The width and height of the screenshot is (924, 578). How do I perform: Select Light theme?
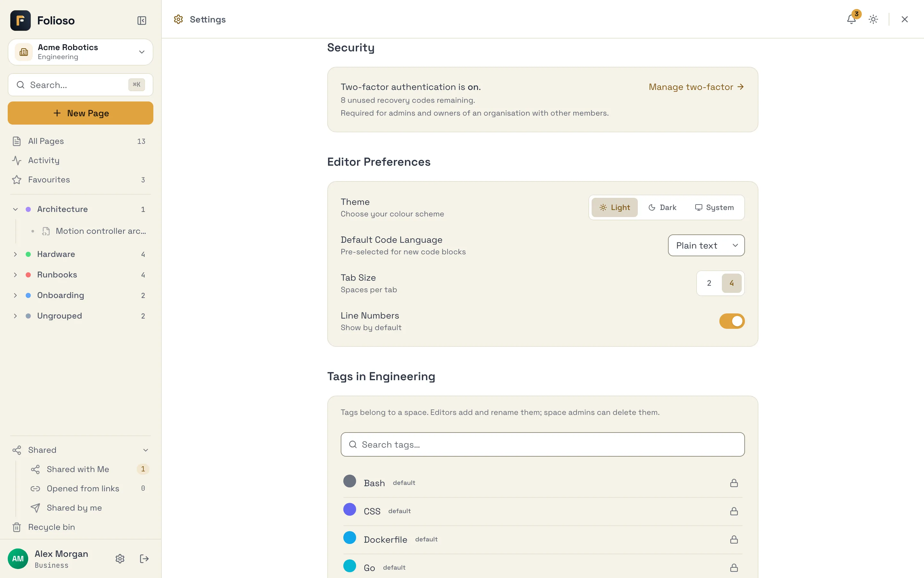(x=614, y=207)
